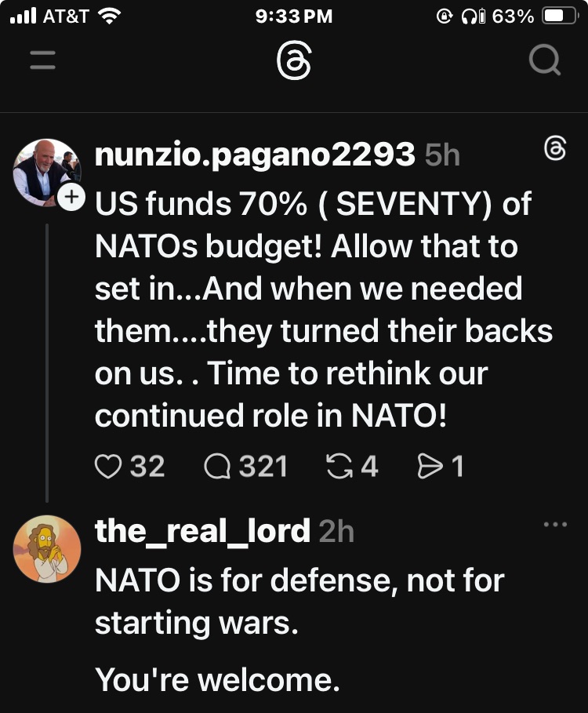Tap the Threads logo at top center
Screen dimensions: 588x713
(x=294, y=60)
